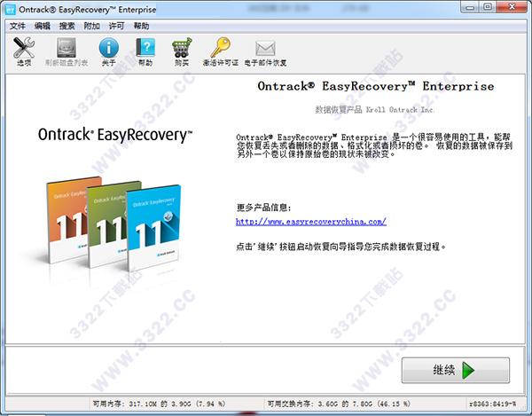Viewport: 532px width, 416px height.
Task: Maximize the EasyRecovery window
Action: coord(488,7)
